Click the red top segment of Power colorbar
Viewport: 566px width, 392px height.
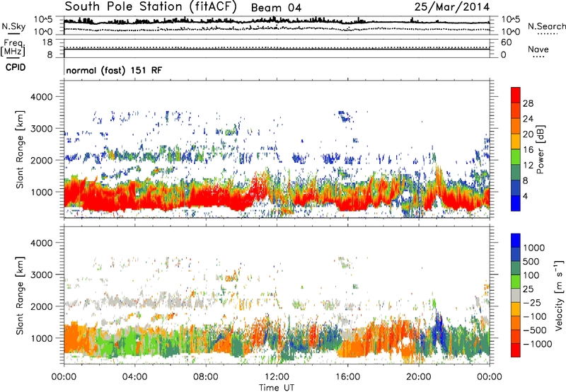(x=516, y=95)
